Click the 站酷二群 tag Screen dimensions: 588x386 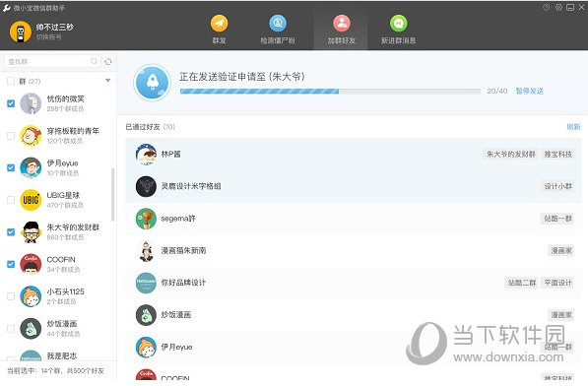click(x=522, y=283)
